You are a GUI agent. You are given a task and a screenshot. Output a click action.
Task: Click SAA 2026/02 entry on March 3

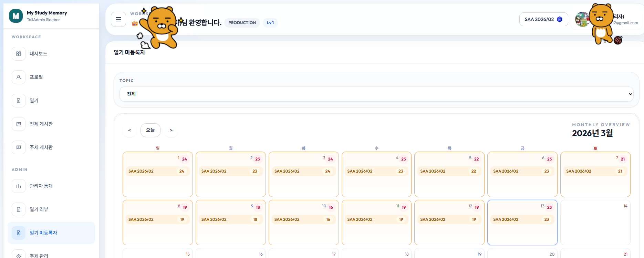304,171
